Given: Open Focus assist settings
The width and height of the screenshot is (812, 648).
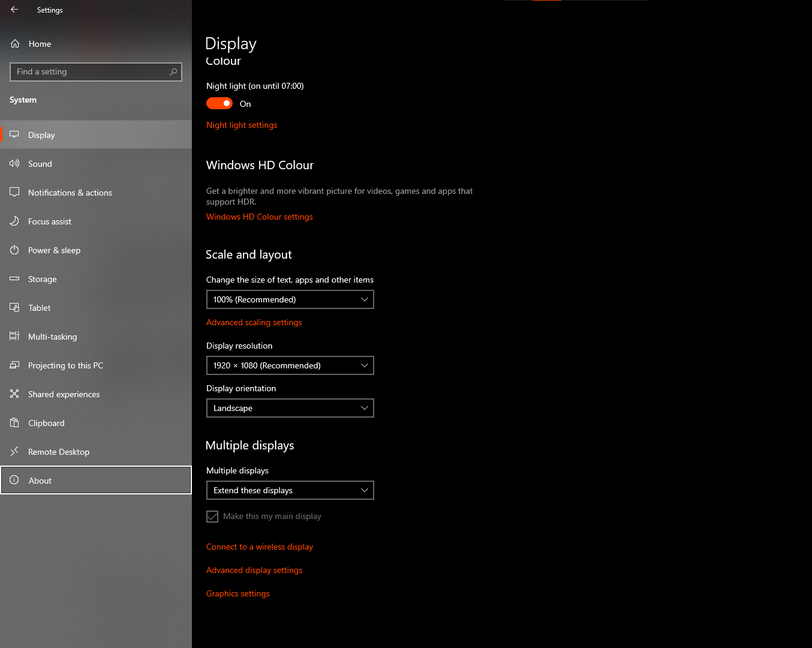Looking at the screenshot, I should click(96, 221).
